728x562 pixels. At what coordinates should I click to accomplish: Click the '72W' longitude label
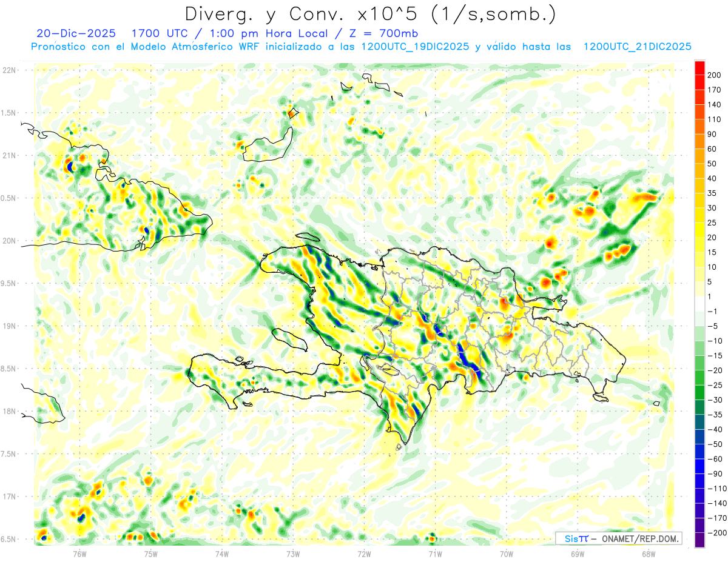click(x=364, y=554)
